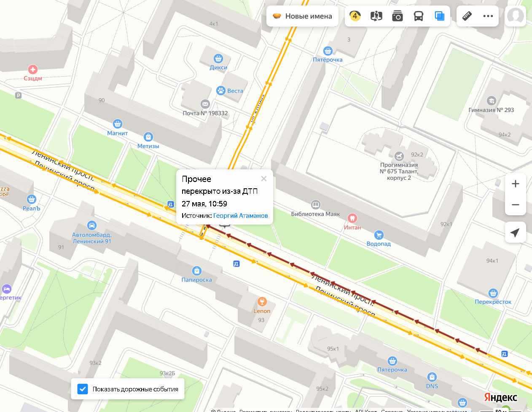
Task: Select the Сзцдм medical marker
Action: click(x=33, y=70)
